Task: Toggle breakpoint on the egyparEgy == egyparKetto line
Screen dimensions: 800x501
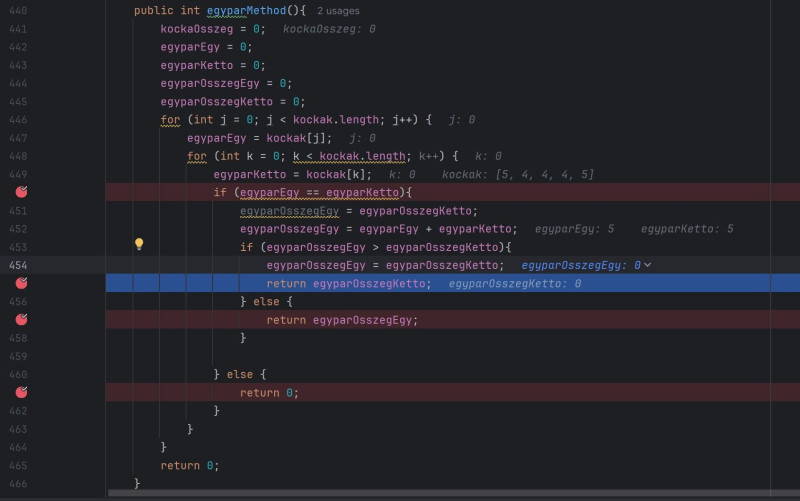Action: coord(21,192)
